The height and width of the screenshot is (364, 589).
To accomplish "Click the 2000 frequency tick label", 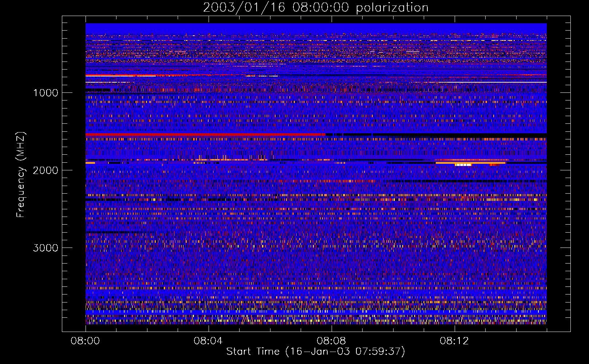I will 46,170.
